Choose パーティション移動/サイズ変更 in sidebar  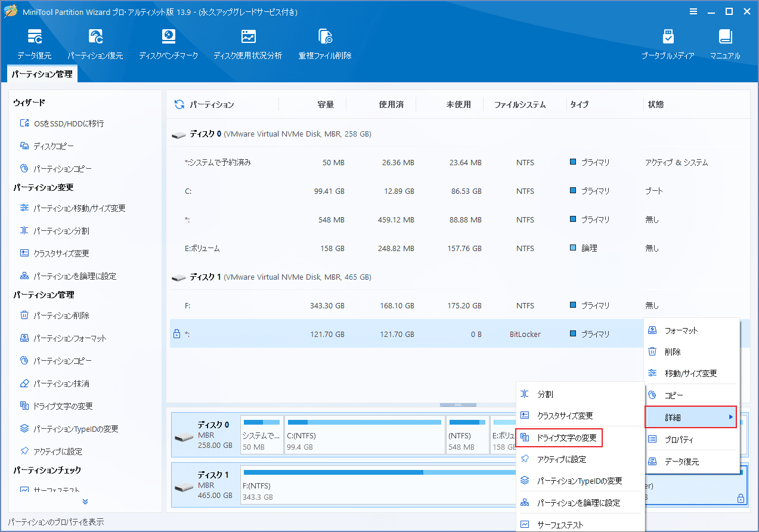(73, 208)
